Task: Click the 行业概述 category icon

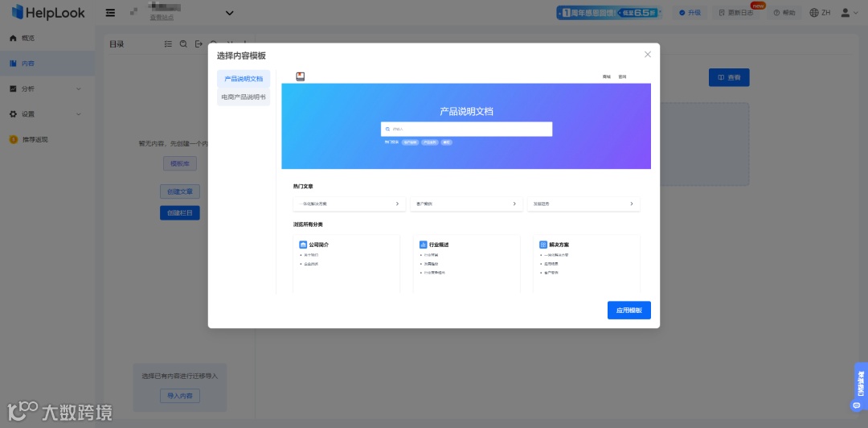Action: click(x=423, y=245)
